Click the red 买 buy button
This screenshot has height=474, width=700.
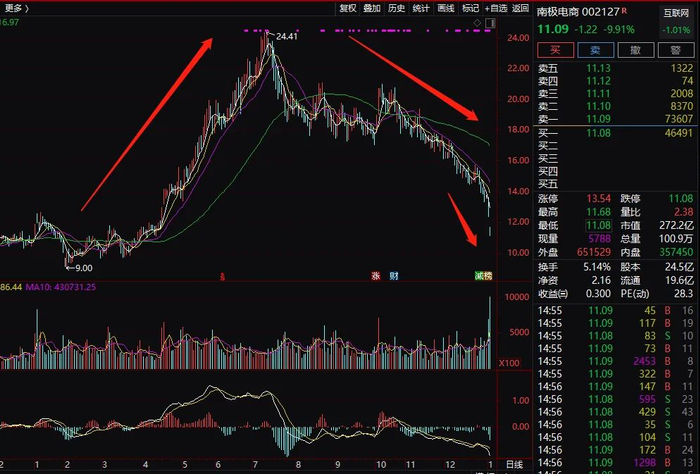(x=555, y=50)
